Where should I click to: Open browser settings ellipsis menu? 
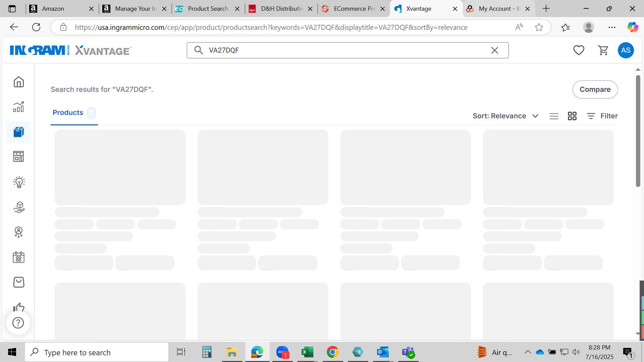[x=612, y=27]
